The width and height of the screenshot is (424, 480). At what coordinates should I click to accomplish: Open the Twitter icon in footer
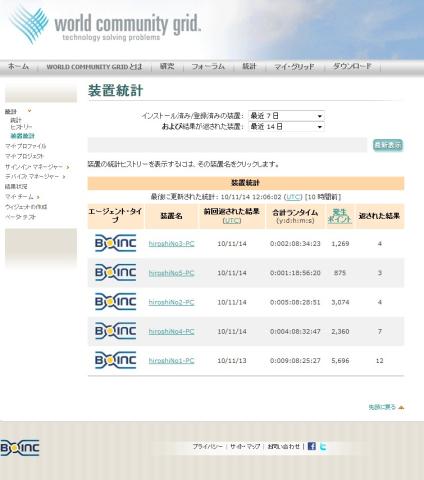point(323,446)
